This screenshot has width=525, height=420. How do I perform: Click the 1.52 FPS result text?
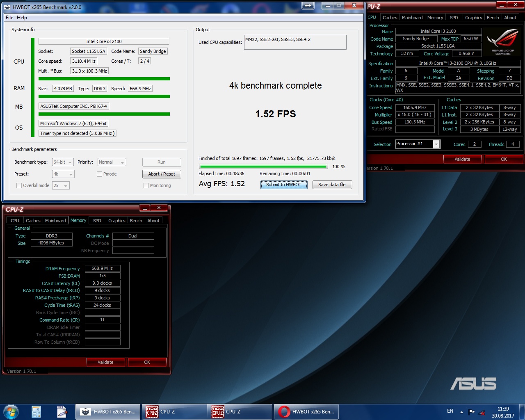click(x=276, y=114)
